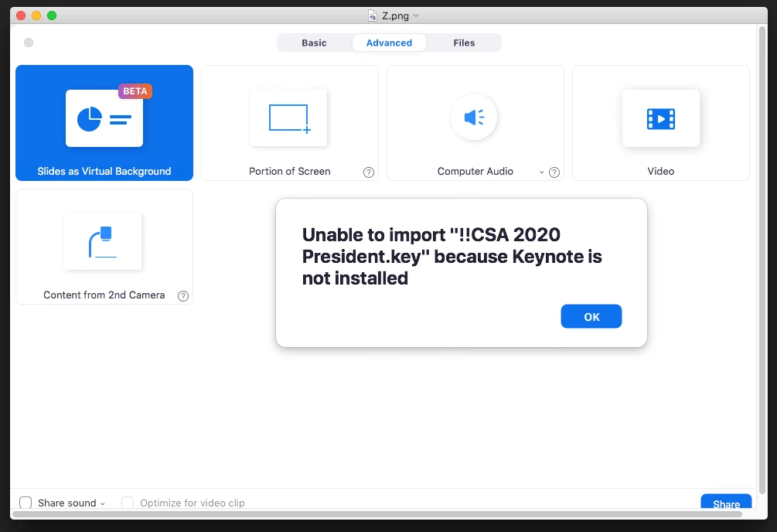The height and width of the screenshot is (532, 777).
Task: Toggle Optimize for video clip checkbox
Action: tap(128, 503)
